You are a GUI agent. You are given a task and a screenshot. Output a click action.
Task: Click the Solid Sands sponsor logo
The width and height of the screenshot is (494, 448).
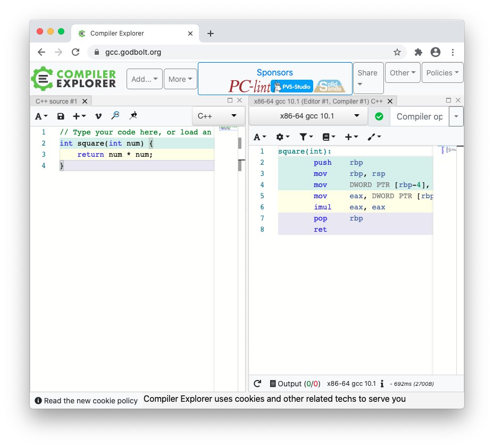point(330,86)
